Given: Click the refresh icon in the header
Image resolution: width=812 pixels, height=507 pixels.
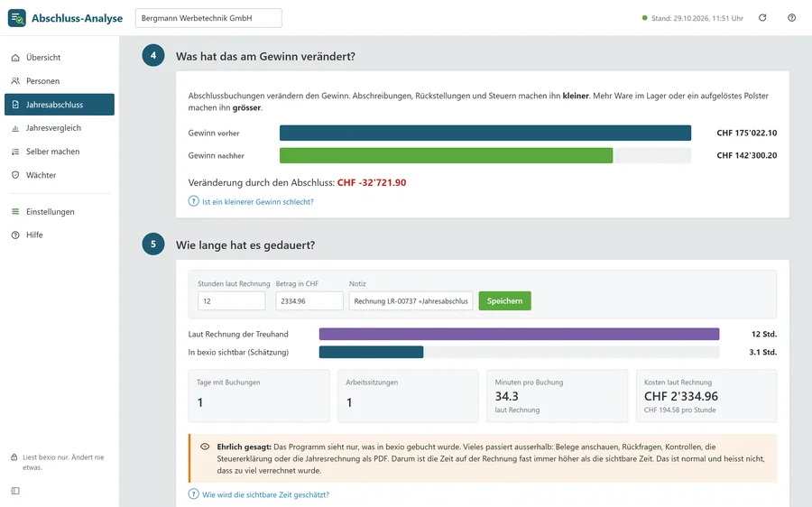Looking at the screenshot, I should pyautogui.click(x=762, y=18).
